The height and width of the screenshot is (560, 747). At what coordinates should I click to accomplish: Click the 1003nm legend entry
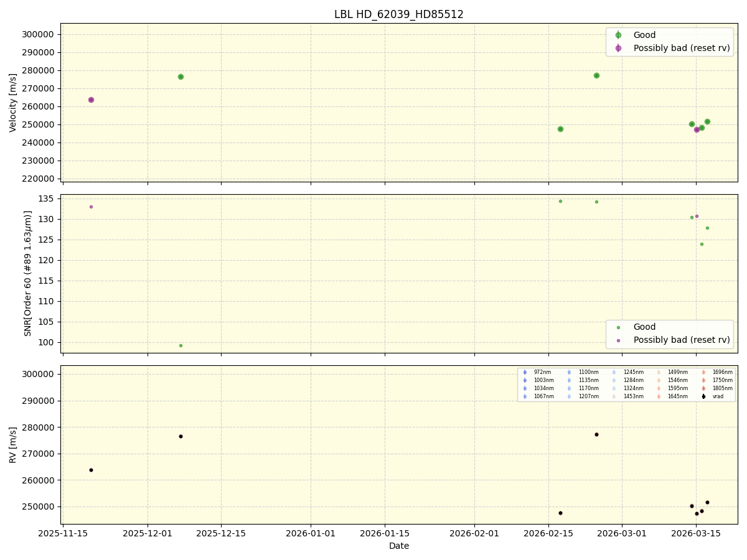click(x=538, y=380)
